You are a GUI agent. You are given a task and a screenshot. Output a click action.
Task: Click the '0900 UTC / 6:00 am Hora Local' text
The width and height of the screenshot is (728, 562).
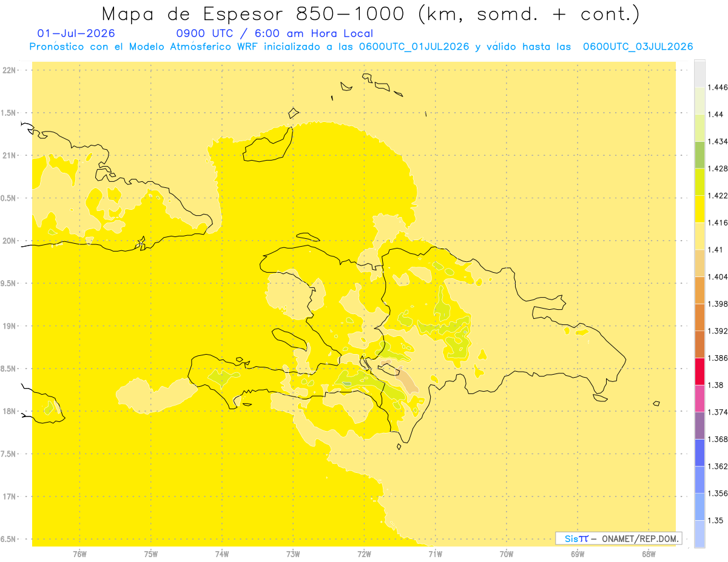tap(274, 33)
